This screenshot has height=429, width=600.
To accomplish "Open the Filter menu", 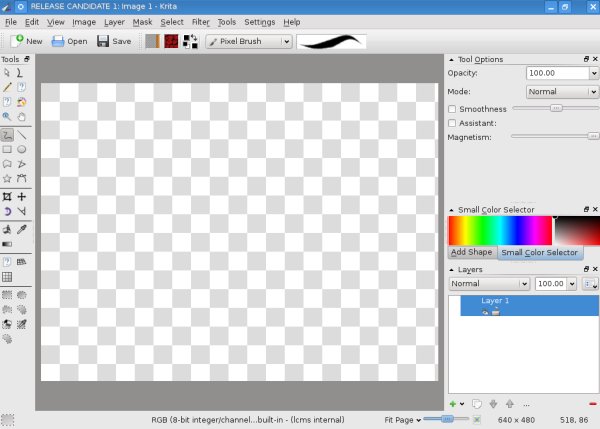I will (201, 22).
